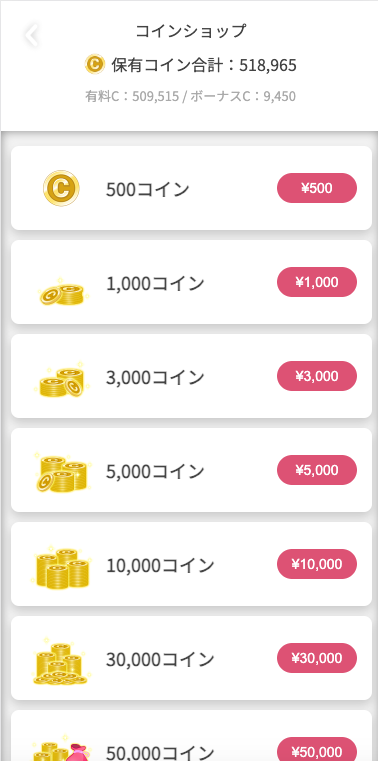Click the coin stack icon for 1,000 coins
Viewport: 378px width, 761px height.
pyautogui.click(x=61, y=293)
